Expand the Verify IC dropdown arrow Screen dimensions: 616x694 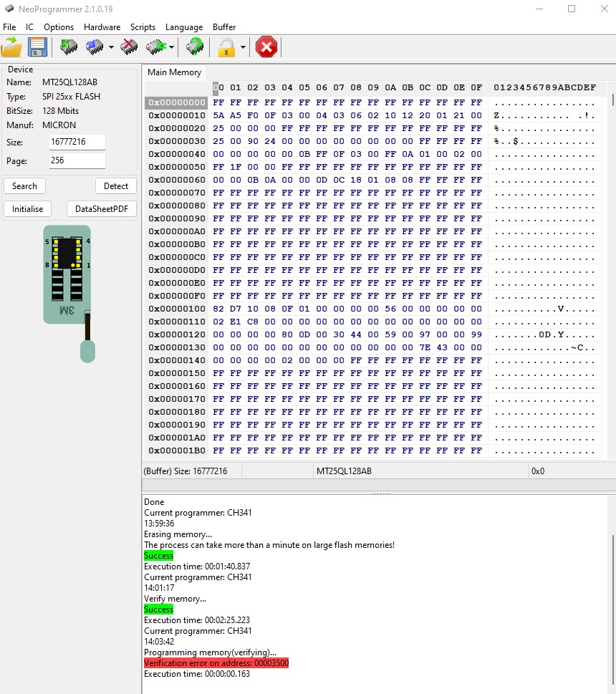click(x=171, y=48)
